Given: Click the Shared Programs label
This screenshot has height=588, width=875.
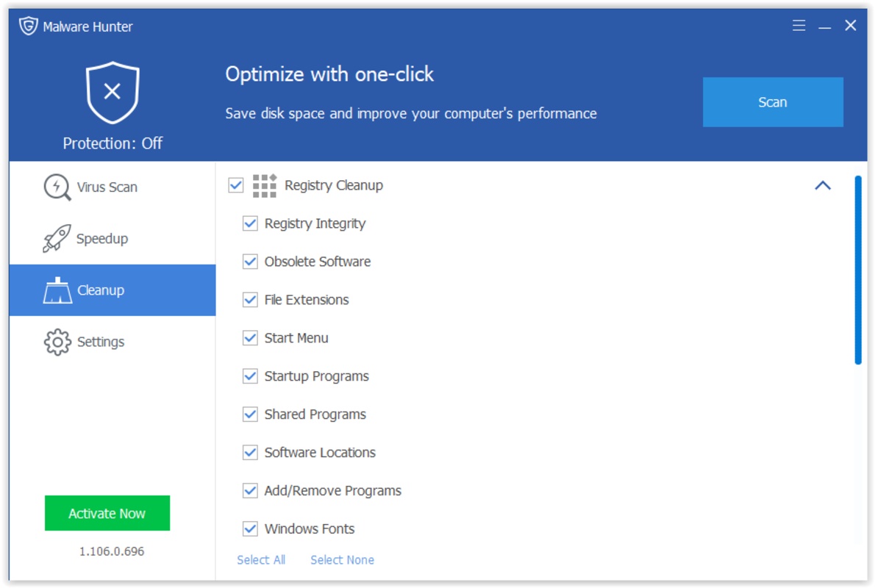Looking at the screenshot, I should (315, 415).
